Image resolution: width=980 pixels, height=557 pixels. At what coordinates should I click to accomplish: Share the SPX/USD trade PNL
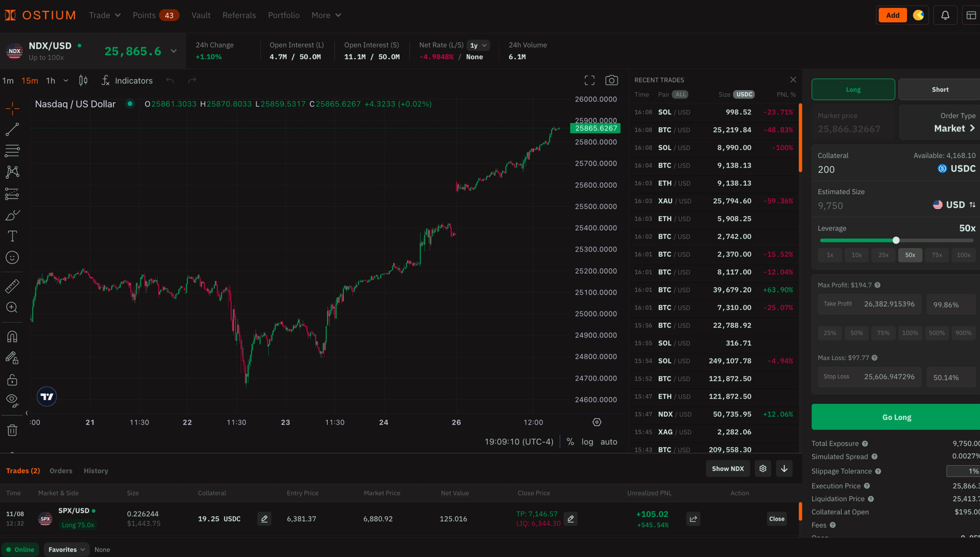click(693, 519)
